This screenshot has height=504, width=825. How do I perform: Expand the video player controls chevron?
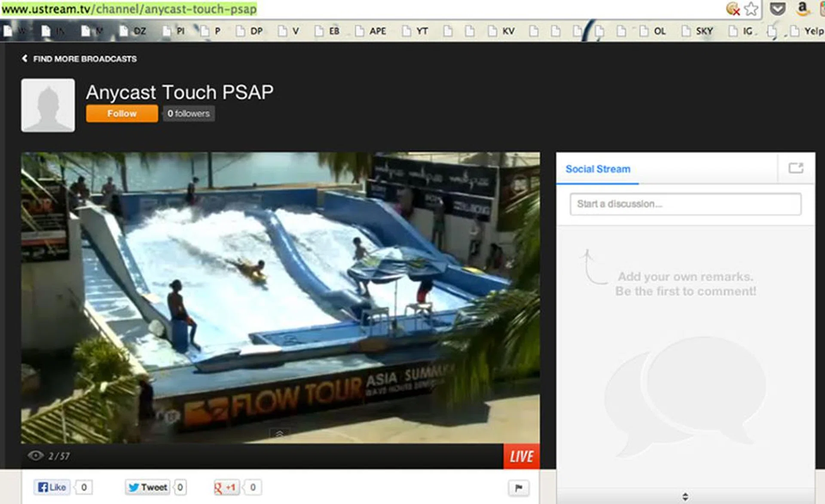279,434
